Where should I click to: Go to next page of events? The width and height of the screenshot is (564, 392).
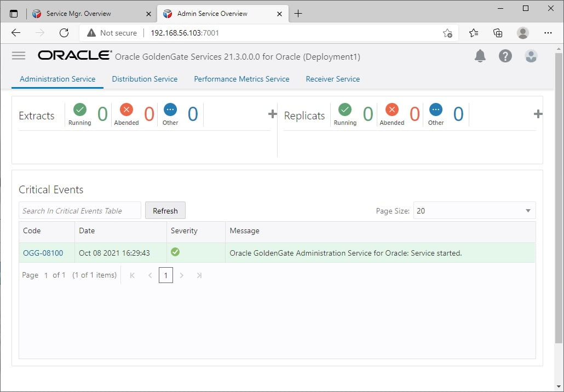tap(182, 275)
